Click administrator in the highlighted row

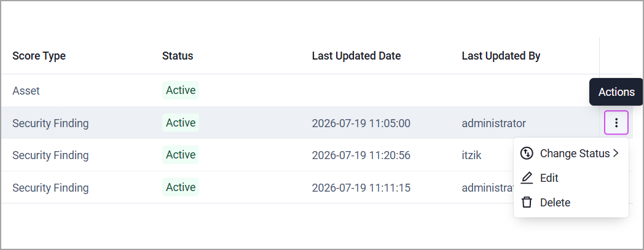click(493, 123)
